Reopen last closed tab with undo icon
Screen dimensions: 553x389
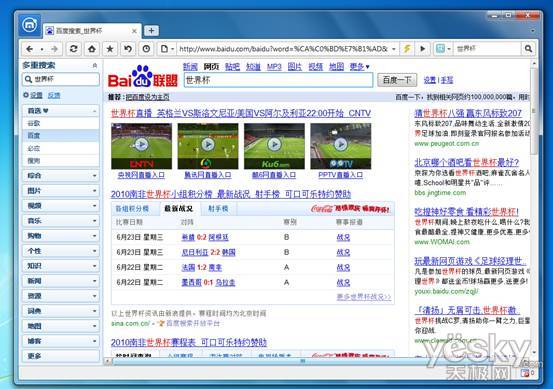click(128, 49)
